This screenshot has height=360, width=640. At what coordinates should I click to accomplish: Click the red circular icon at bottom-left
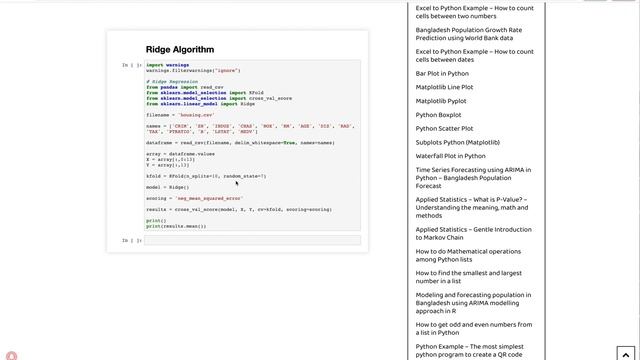point(11,356)
